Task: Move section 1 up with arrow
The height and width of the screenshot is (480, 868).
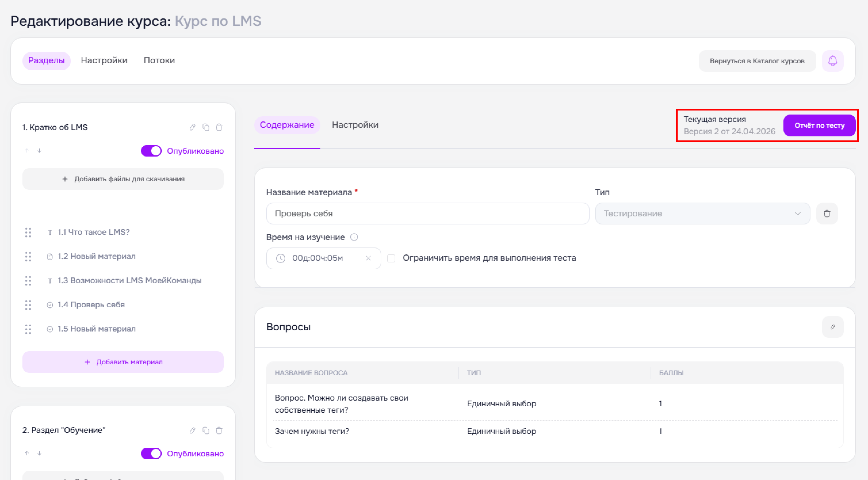Action: point(27,150)
